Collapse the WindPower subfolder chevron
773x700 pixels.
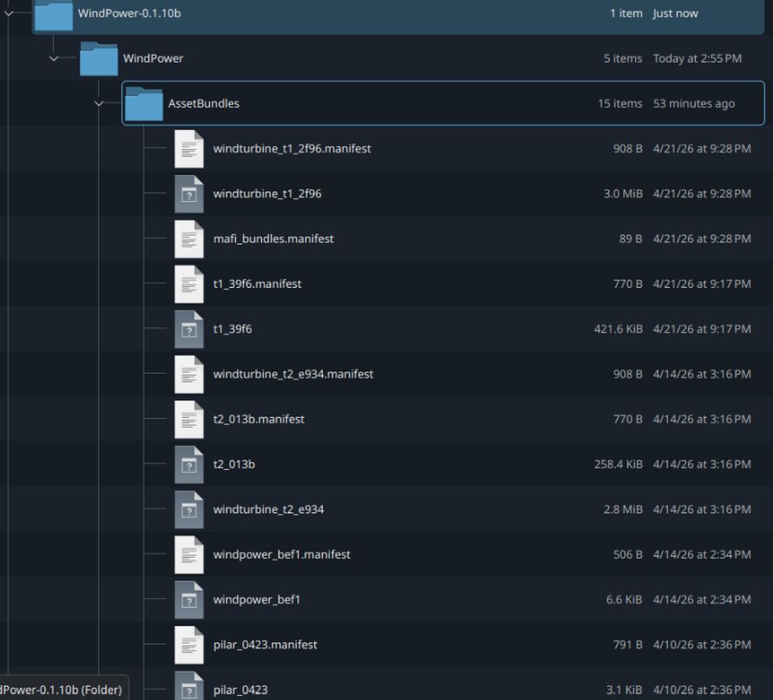[x=54, y=59]
